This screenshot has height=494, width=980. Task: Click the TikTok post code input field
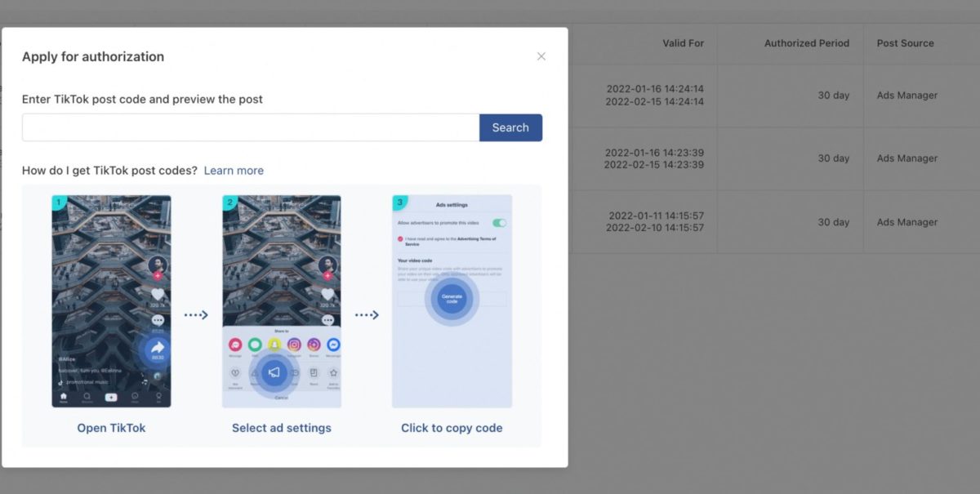point(251,127)
